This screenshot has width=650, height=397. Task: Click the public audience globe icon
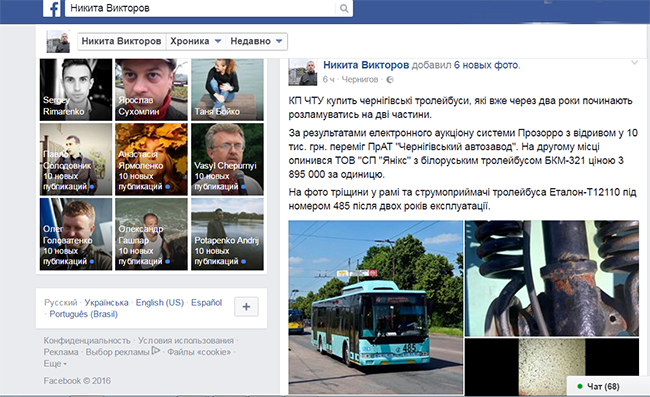pos(390,80)
